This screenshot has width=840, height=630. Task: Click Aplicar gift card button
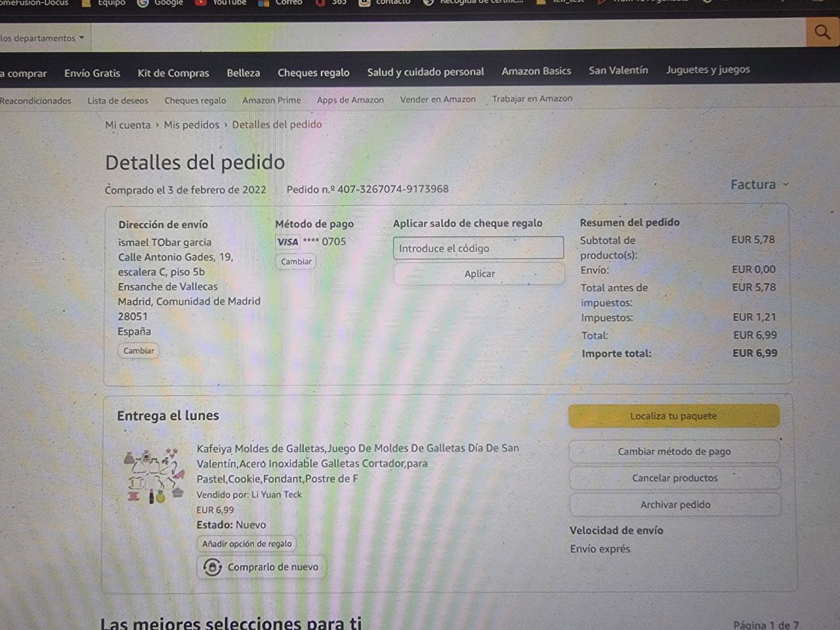pyautogui.click(x=479, y=274)
